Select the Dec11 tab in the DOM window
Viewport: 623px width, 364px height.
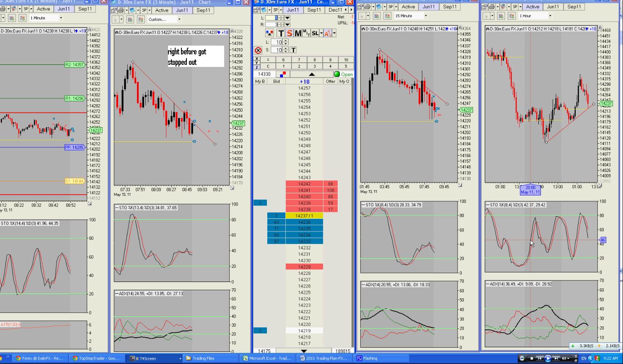335,10
